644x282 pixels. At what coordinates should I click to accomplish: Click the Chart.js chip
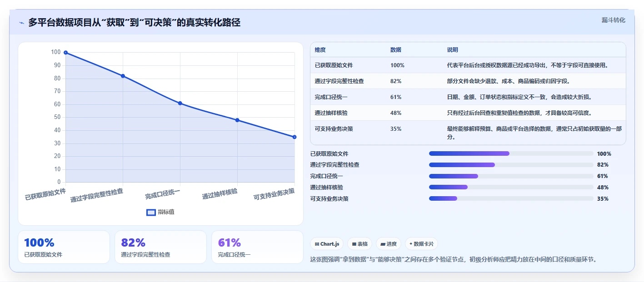(x=327, y=244)
